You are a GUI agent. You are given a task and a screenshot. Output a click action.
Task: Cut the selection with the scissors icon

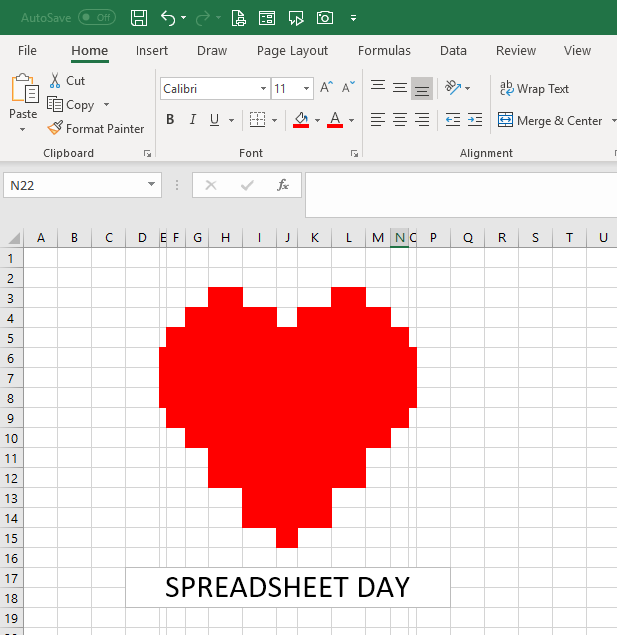point(55,80)
